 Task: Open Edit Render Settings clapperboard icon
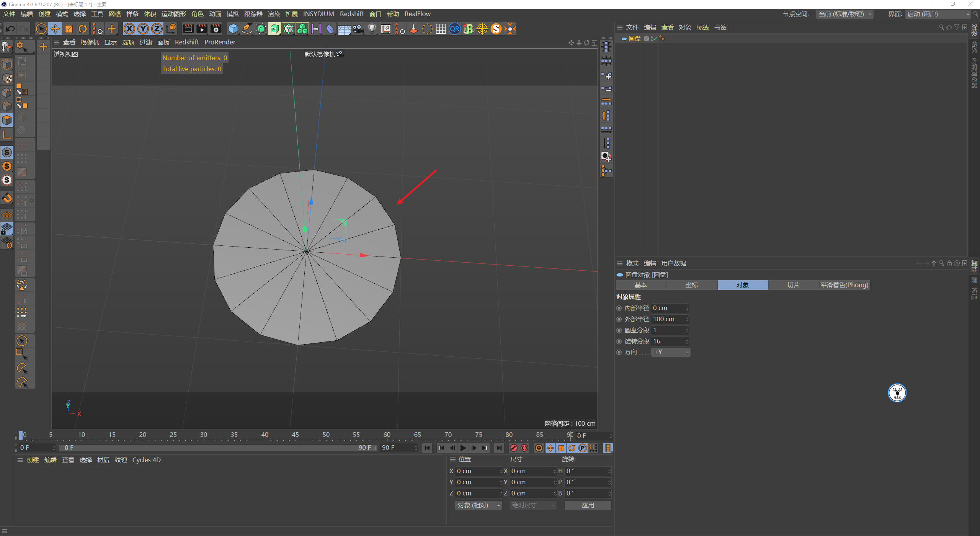click(x=216, y=29)
